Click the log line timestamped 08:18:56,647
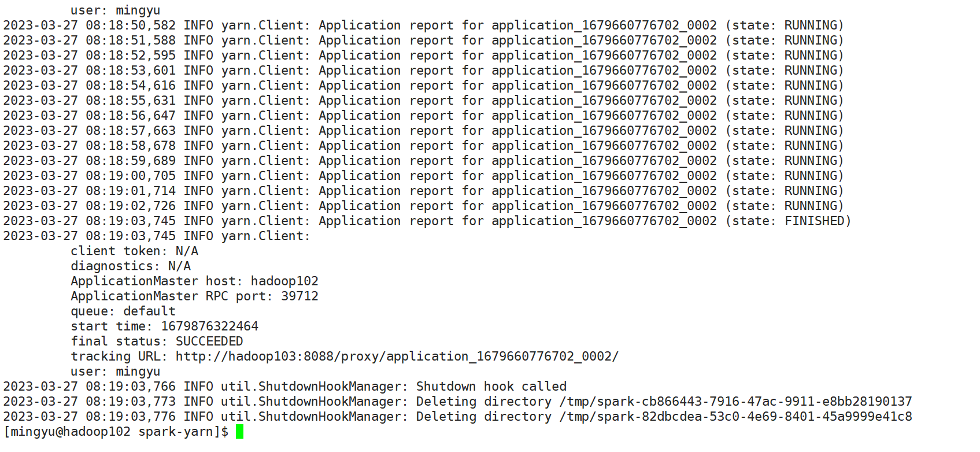980x452 pixels. [423, 116]
